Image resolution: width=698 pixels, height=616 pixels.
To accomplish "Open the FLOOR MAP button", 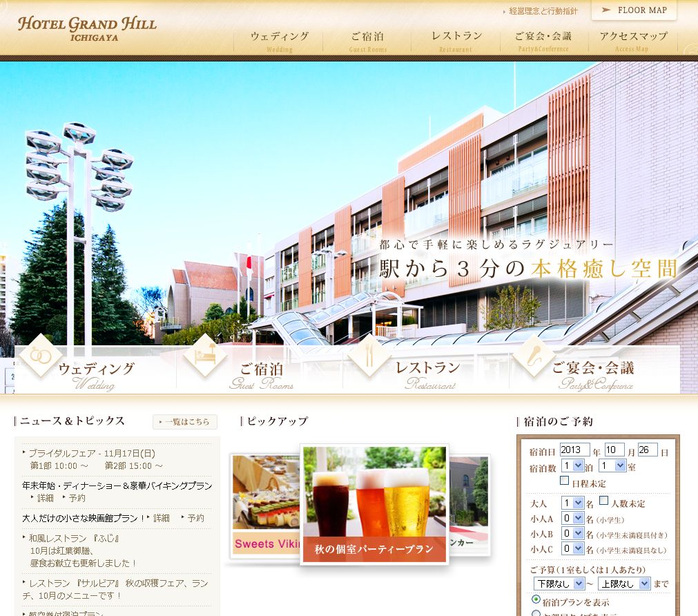I will [634, 10].
